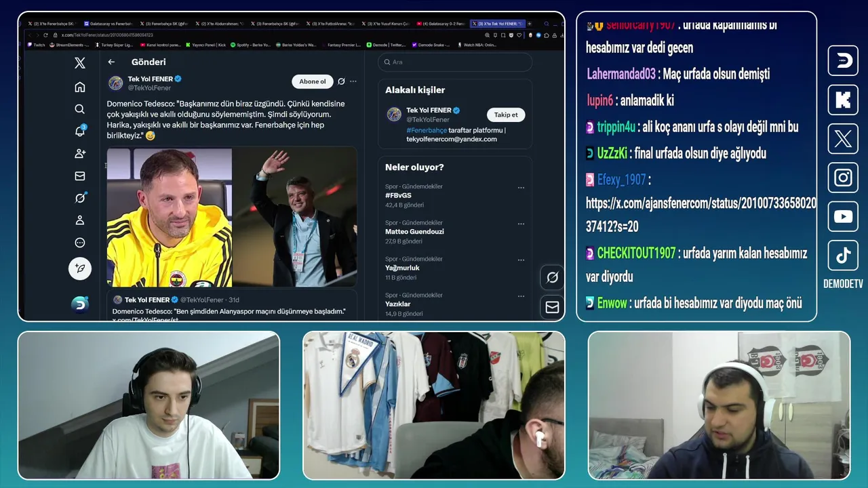The height and width of the screenshot is (488, 868).
Task: Open the floating messages button at the bottom right
Action: pyautogui.click(x=552, y=307)
